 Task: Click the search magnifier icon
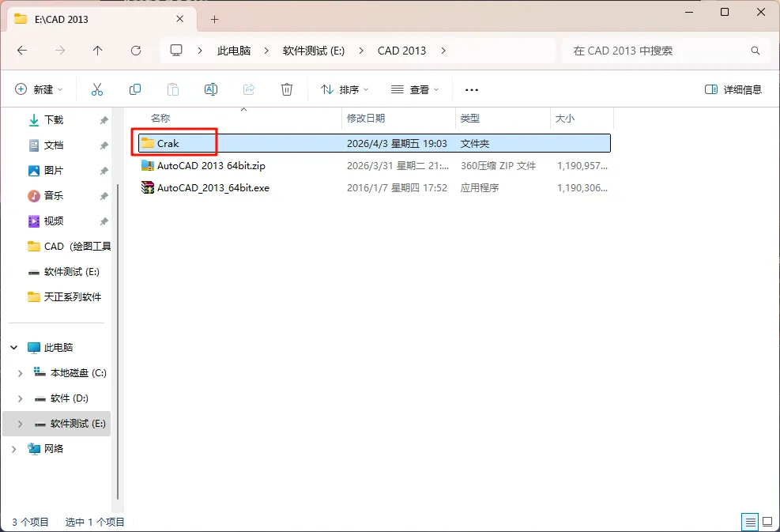(x=756, y=51)
